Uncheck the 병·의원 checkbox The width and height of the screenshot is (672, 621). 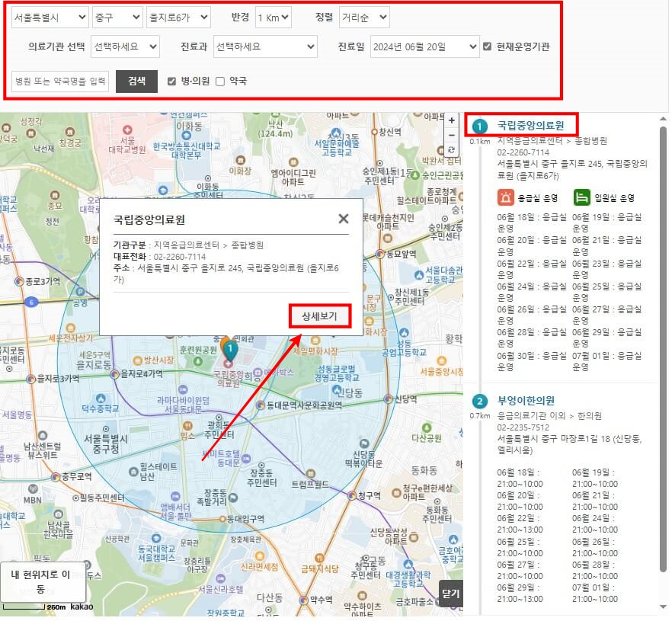(171, 82)
